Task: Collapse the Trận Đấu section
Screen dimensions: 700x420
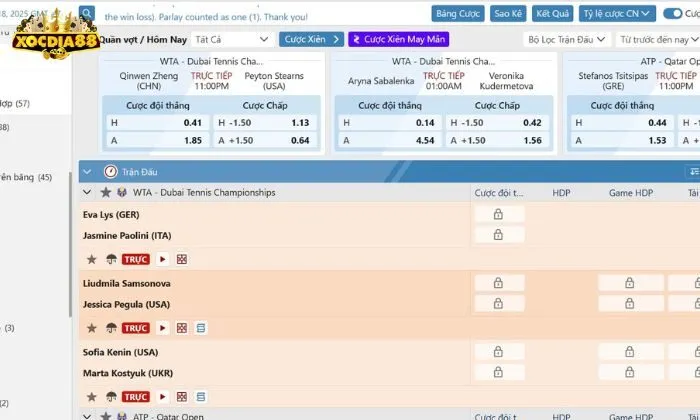Action: [87, 171]
